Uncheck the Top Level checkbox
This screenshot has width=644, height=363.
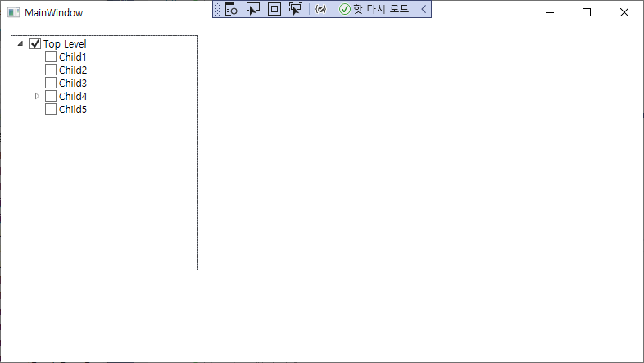pyautogui.click(x=35, y=43)
